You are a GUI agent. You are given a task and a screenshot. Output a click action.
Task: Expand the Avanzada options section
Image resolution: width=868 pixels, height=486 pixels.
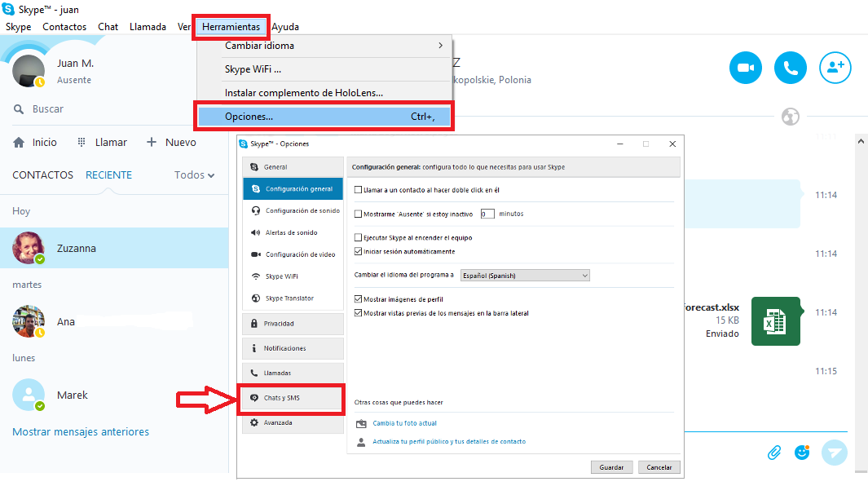tap(293, 423)
